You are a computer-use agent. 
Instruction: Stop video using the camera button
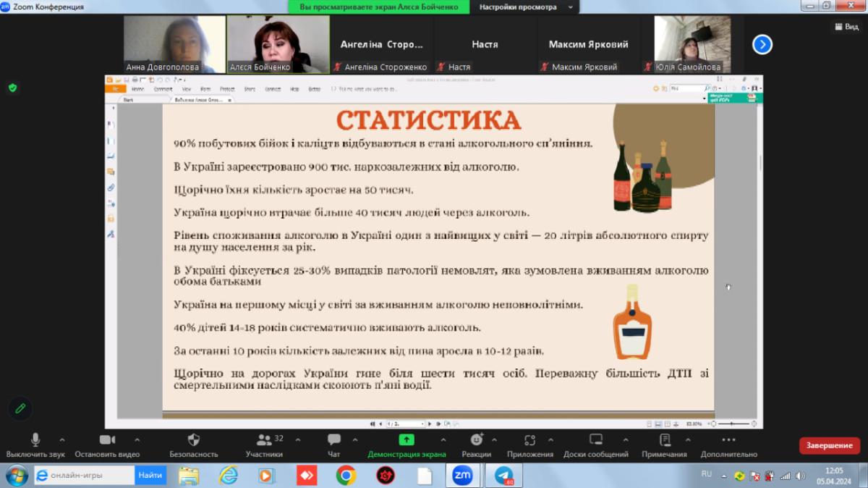(107, 440)
